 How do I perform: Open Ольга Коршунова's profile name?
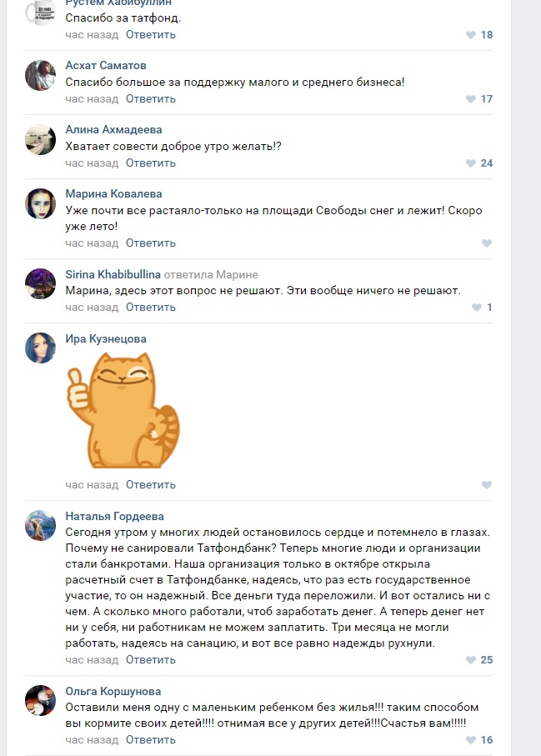(113, 691)
